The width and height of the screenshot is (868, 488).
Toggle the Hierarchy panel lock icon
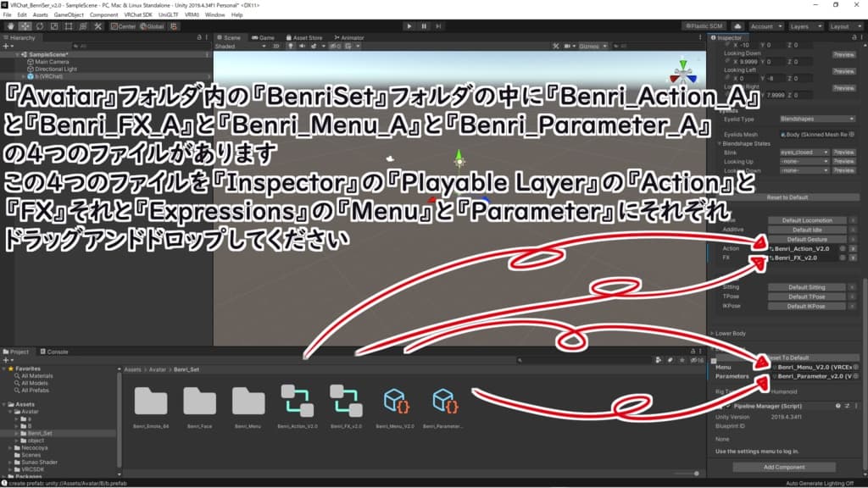tap(199, 37)
